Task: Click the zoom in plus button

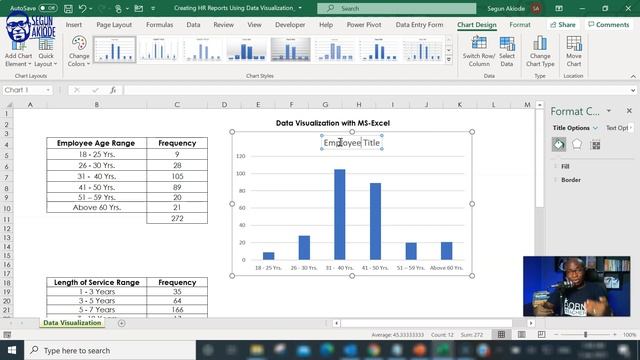Action: [615, 335]
